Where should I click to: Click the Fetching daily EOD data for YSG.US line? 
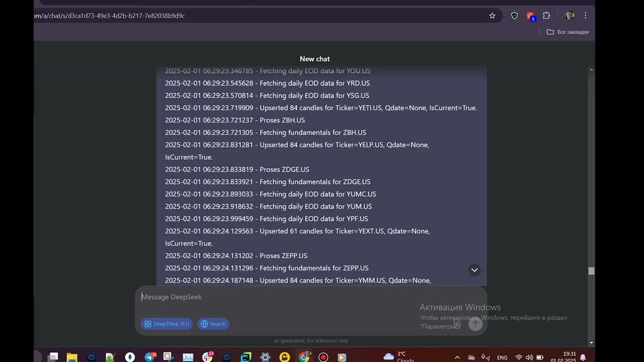point(267,96)
